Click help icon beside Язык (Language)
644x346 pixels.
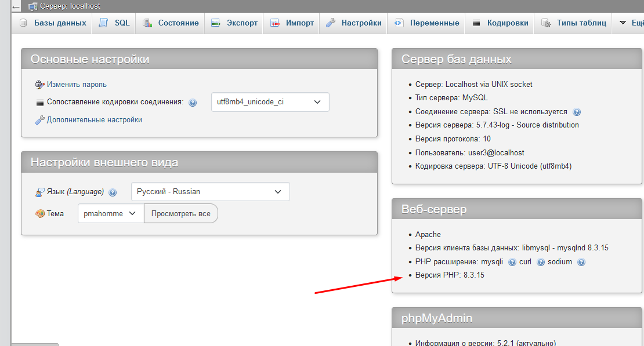pyautogui.click(x=113, y=192)
